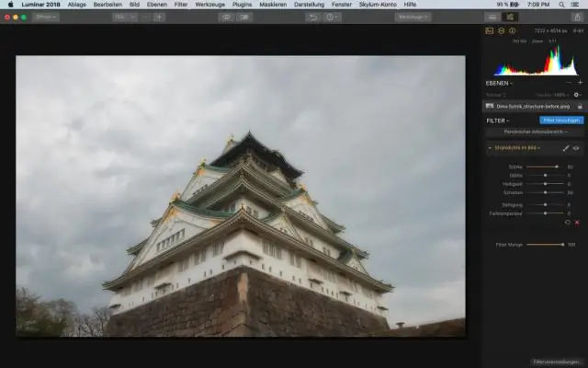Screen dimensions: 588x368
Task: Open the Maskieren menu
Action: coord(272,5)
